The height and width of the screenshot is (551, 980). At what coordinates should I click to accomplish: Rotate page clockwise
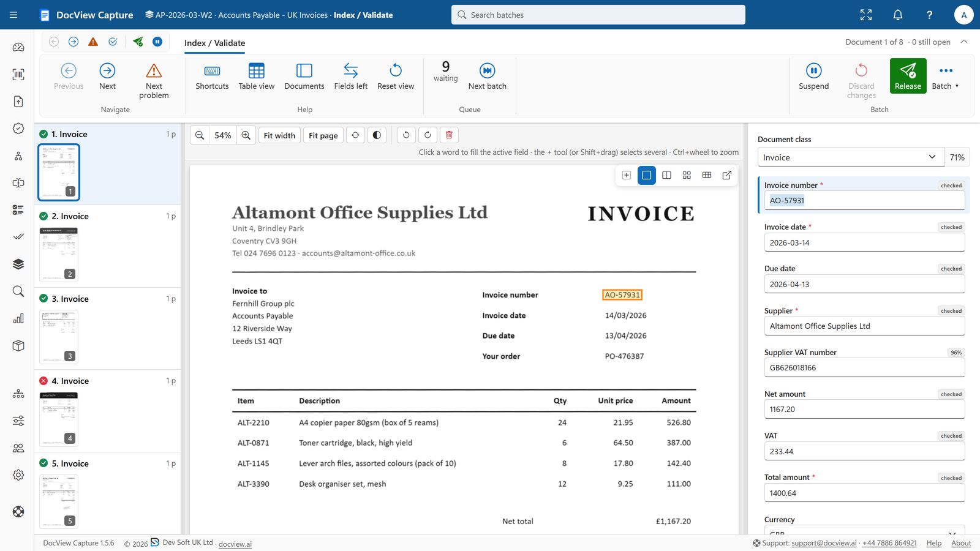(428, 135)
